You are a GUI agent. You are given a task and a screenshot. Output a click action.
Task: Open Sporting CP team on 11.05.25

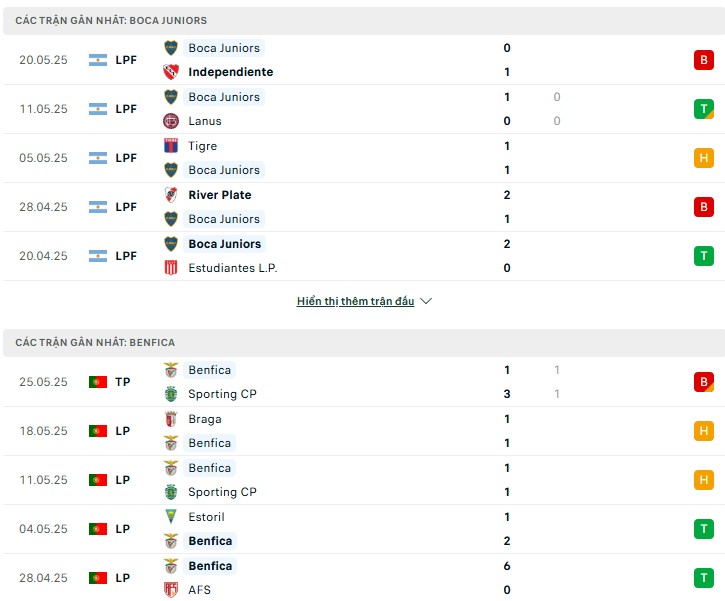pos(222,492)
